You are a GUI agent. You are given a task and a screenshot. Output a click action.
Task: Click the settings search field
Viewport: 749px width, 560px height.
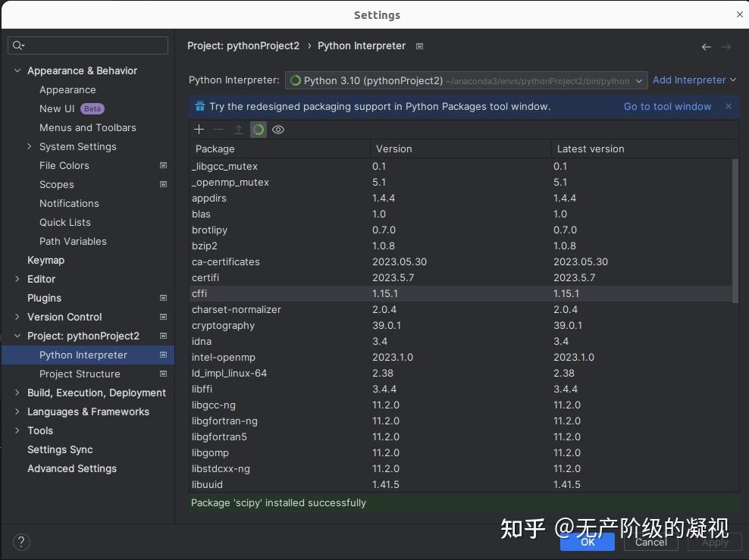88,45
